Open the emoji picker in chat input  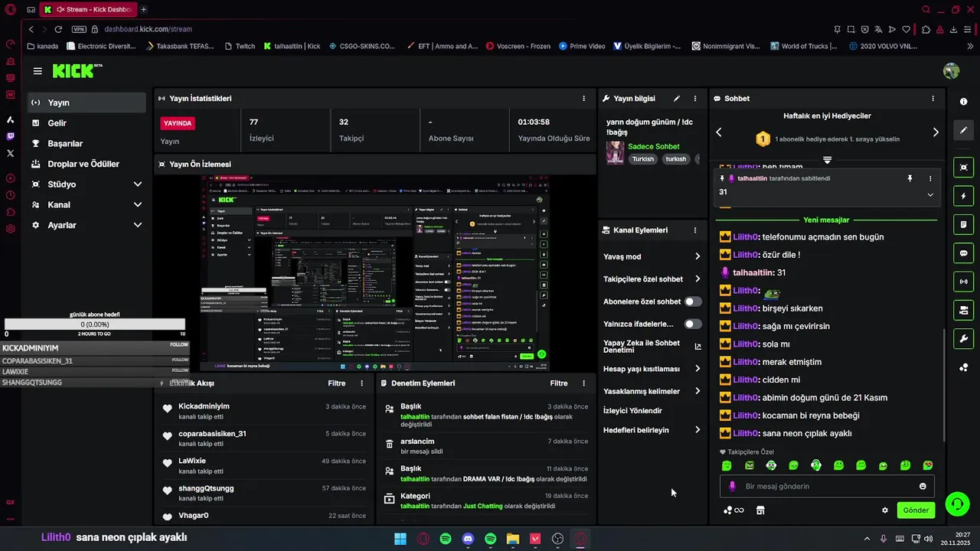[923, 486]
